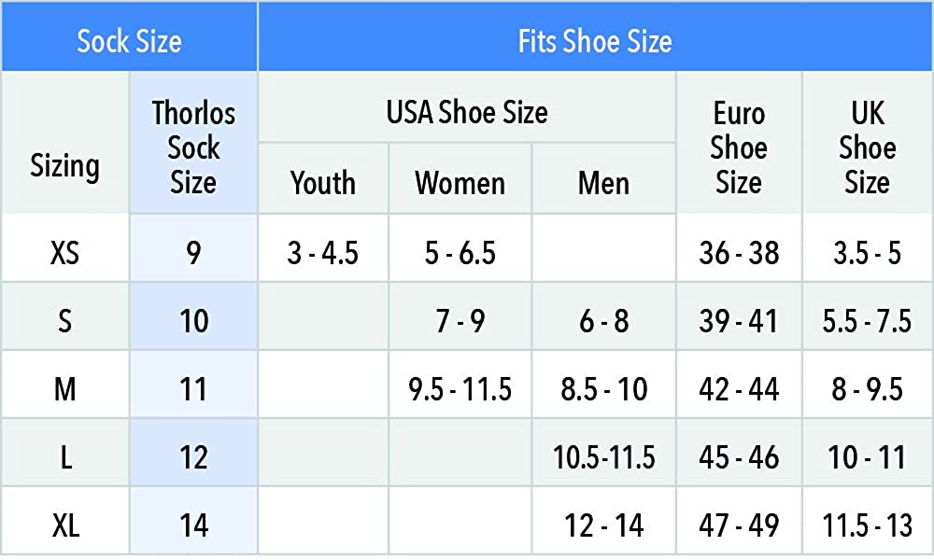Click the "Women" column header
934x560 pixels.
click(x=460, y=182)
